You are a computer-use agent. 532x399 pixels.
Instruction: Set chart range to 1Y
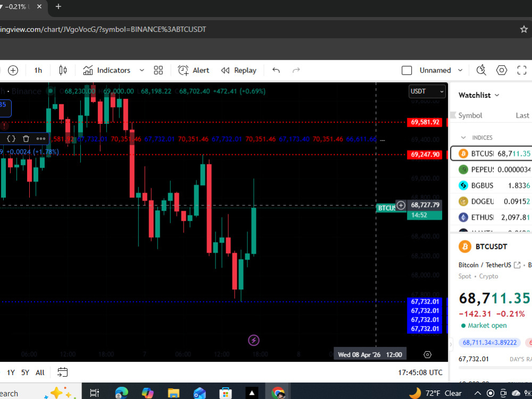pos(11,372)
